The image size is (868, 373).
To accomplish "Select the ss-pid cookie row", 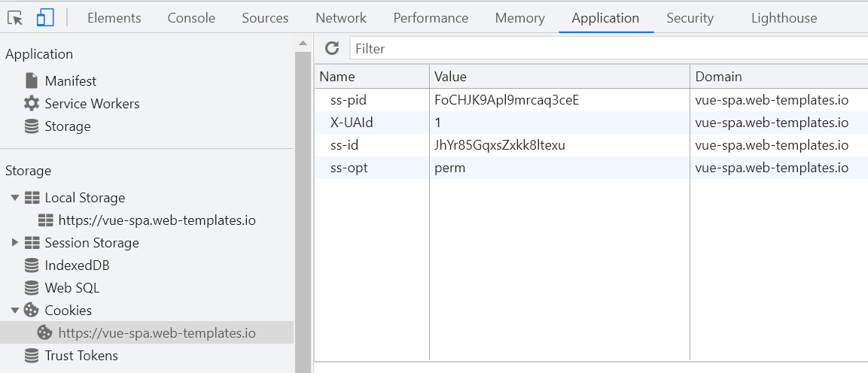I will [x=591, y=100].
